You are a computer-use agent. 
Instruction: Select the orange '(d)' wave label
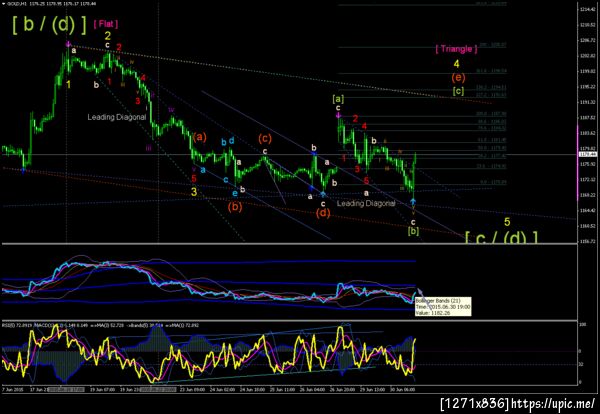(323, 213)
